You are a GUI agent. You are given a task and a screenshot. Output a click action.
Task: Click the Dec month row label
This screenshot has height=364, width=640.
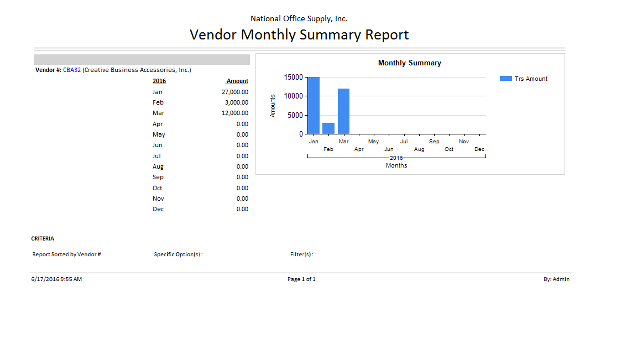[x=158, y=209]
